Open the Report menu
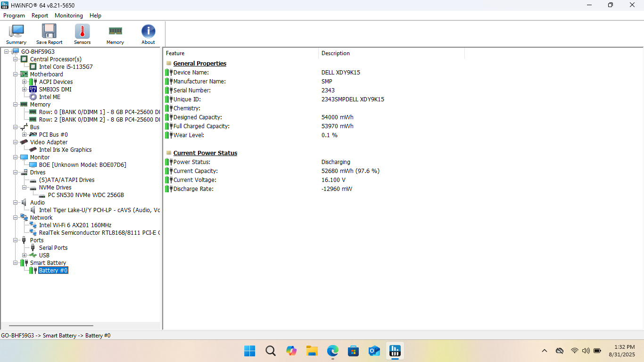Viewport: 644px width, 362px height. [x=40, y=16]
